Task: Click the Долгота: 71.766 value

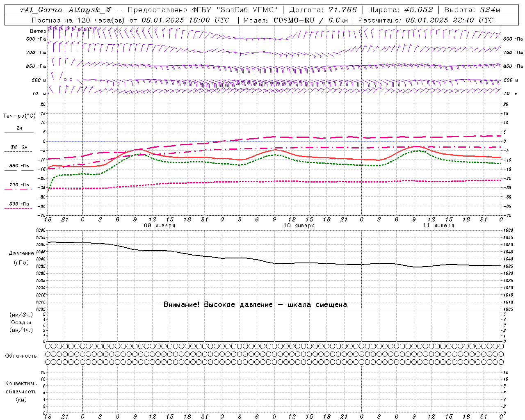Action: (x=323, y=10)
